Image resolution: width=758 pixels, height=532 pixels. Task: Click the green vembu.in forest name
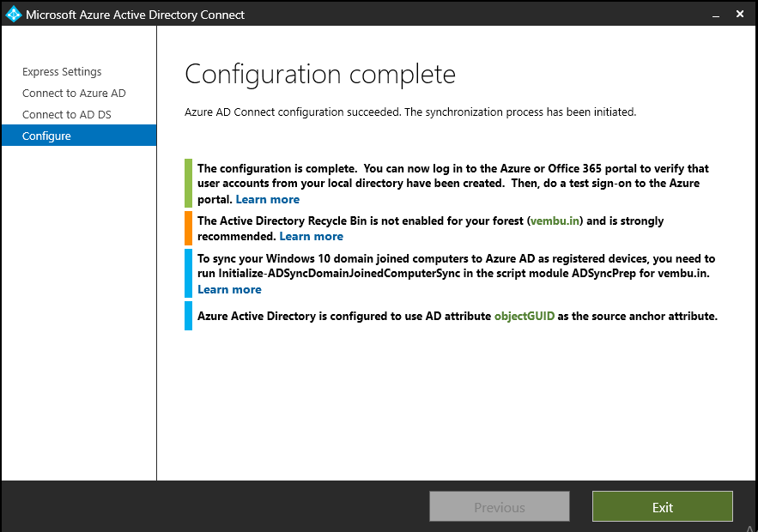tap(555, 221)
